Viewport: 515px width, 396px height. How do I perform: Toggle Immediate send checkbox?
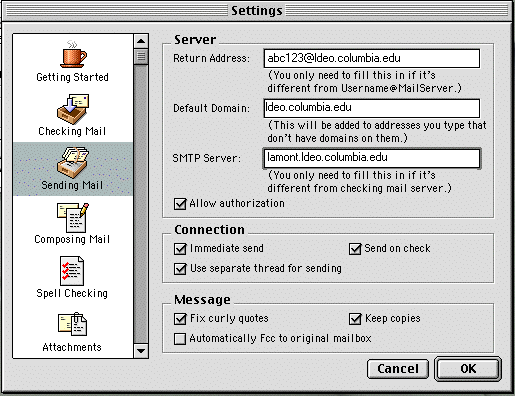click(180, 249)
